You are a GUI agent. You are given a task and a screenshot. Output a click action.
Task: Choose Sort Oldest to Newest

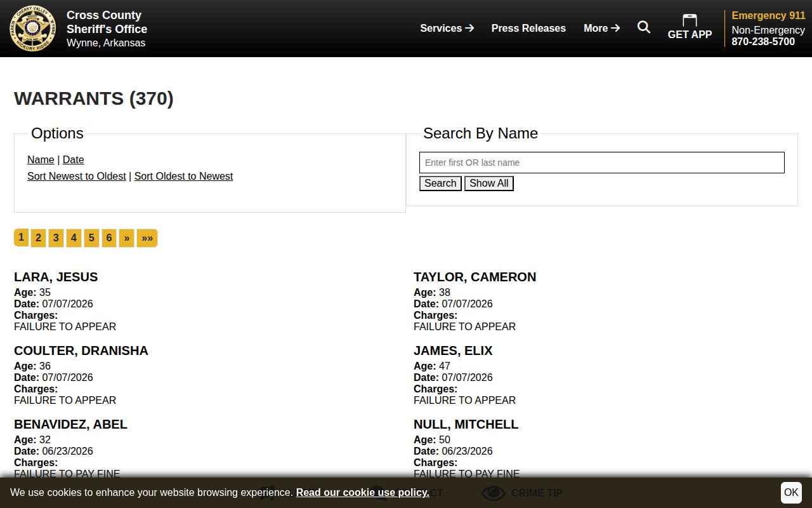click(x=183, y=177)
